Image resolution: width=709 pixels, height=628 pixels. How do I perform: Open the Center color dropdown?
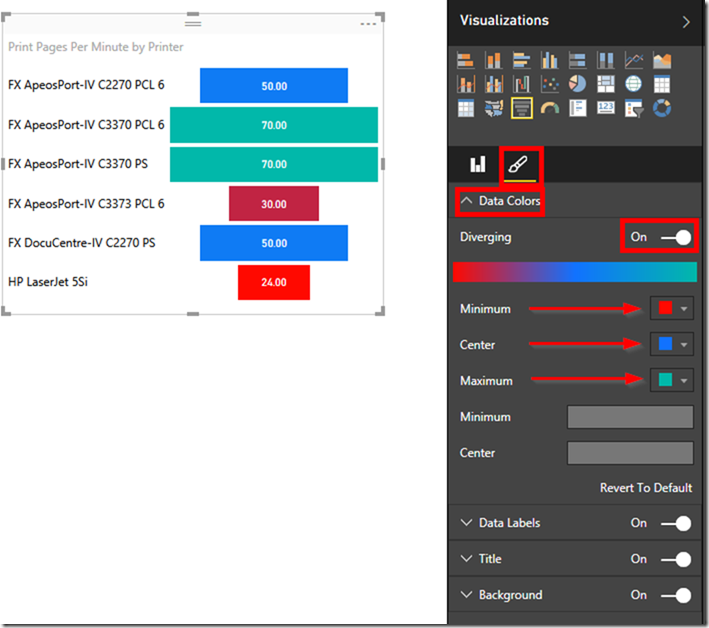coord(684,345)
